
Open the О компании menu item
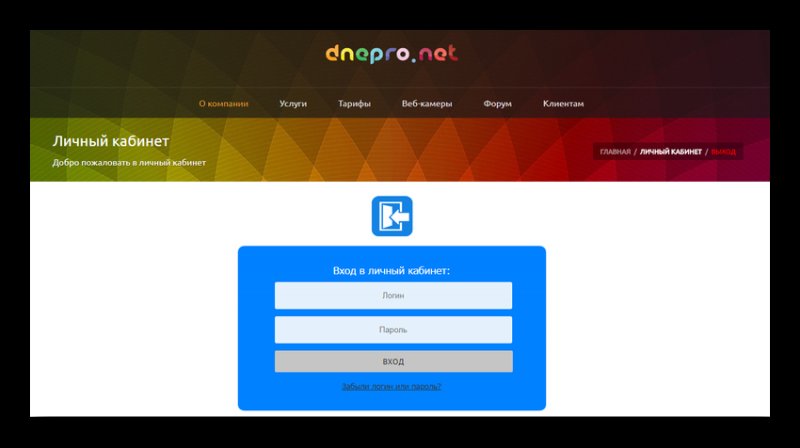point(223,103)
